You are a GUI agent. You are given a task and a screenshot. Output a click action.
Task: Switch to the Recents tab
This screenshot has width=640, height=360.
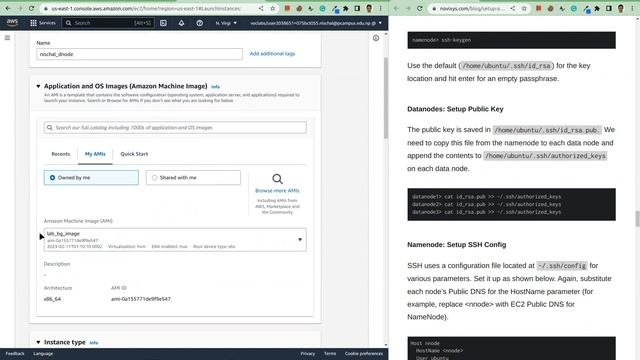click(60, 154)
